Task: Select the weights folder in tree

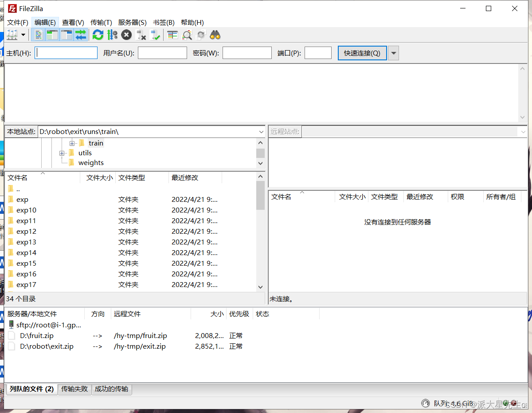Action: point(91,163)
